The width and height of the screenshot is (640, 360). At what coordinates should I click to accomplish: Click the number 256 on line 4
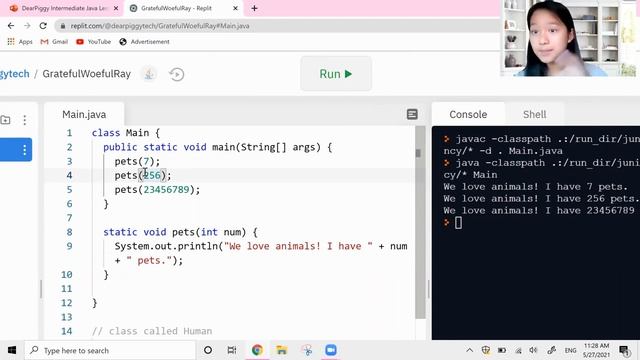(152, 175)
